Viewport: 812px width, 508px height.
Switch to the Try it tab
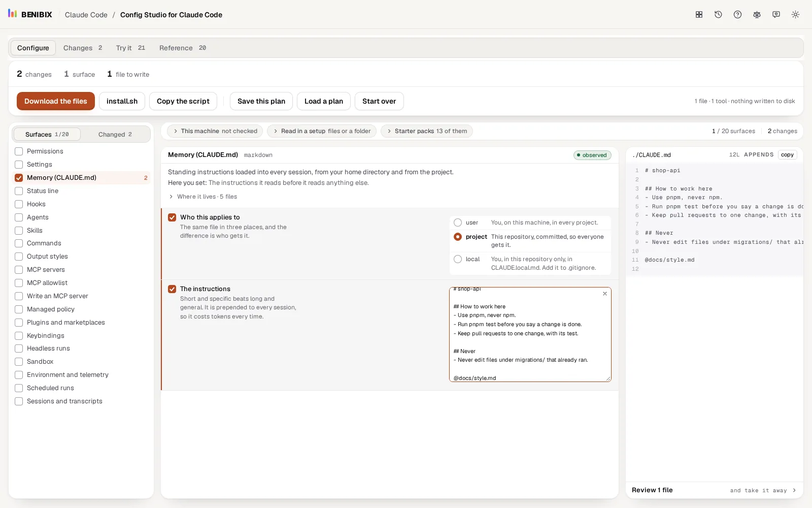[x=130, y=48]
